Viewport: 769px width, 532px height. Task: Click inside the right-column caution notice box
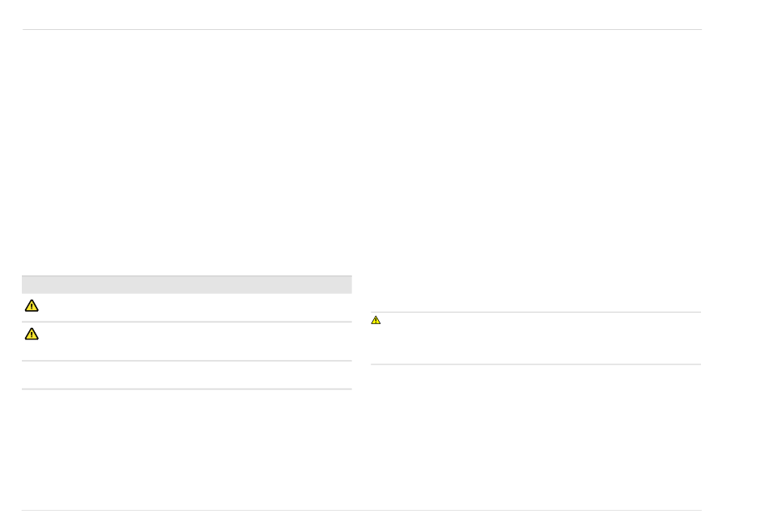pos(536,338)
